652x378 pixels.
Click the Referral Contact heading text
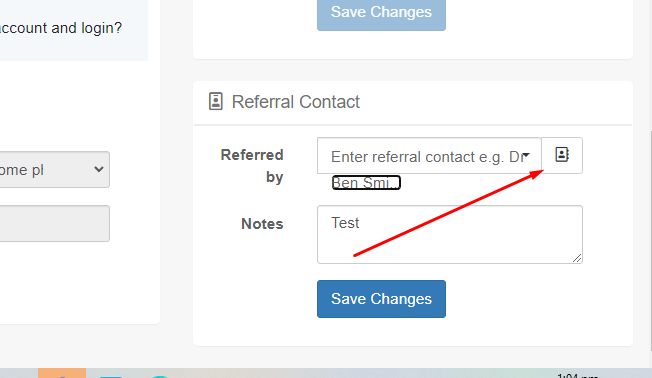point(296,102)
